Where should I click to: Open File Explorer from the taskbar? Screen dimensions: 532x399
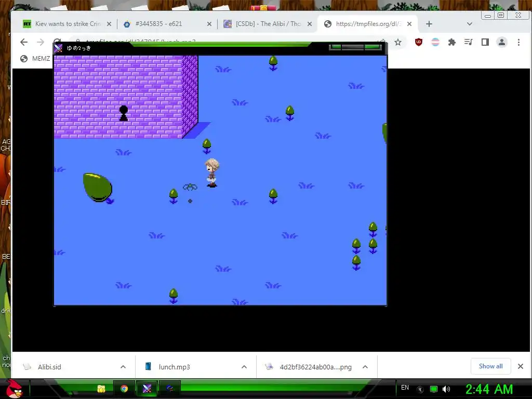pyautogui.click(x=101, y=389)
